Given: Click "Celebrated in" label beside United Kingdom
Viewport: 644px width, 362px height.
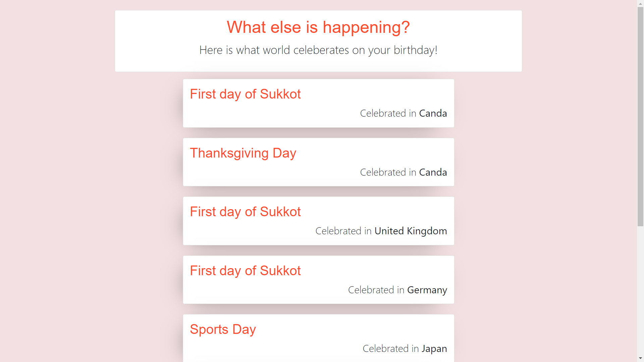Looking at the screenshot, I should pos(343,231).
